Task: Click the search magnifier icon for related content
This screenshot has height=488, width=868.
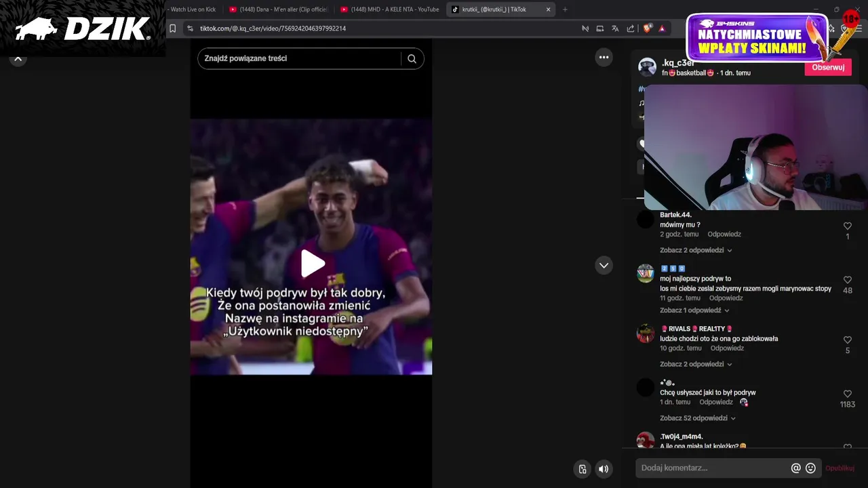Action: (412, 58)
